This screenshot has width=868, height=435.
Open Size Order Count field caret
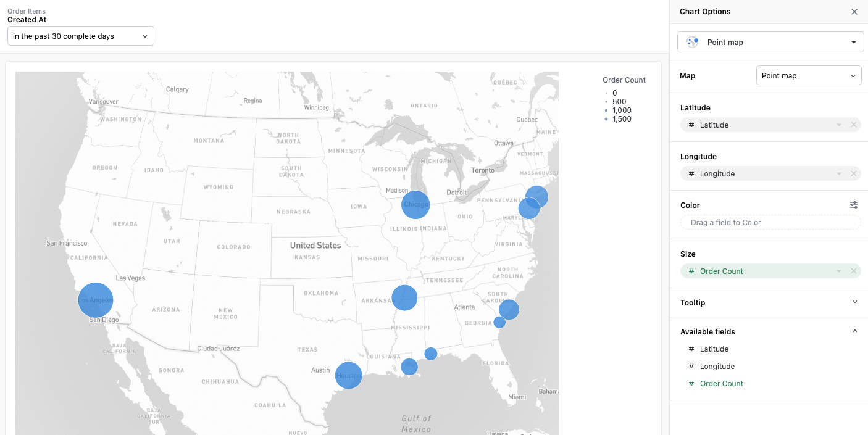[x=839, y=271]
